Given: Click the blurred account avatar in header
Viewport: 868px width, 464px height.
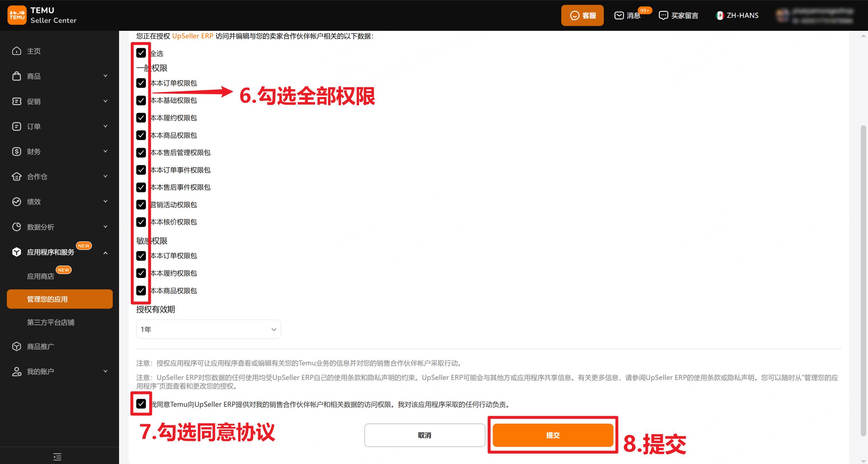Looking at the screenshot, I should 783,16.
